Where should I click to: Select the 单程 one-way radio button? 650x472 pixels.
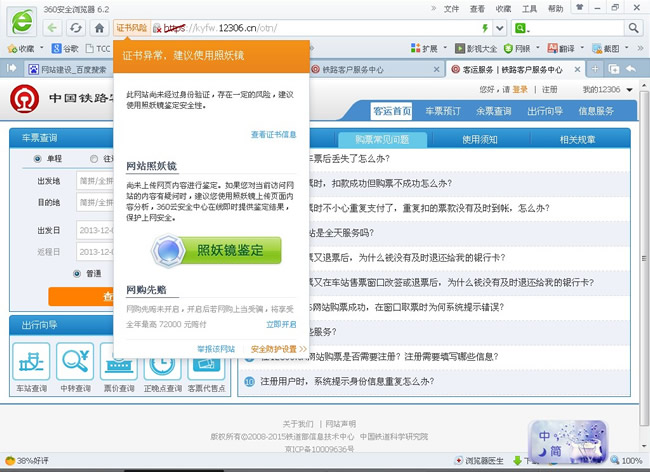tap(38, 158)
